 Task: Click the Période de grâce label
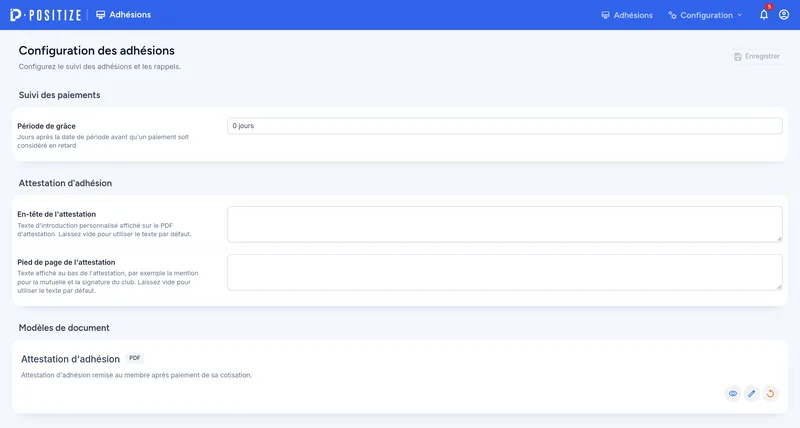(x=46, y=126)
